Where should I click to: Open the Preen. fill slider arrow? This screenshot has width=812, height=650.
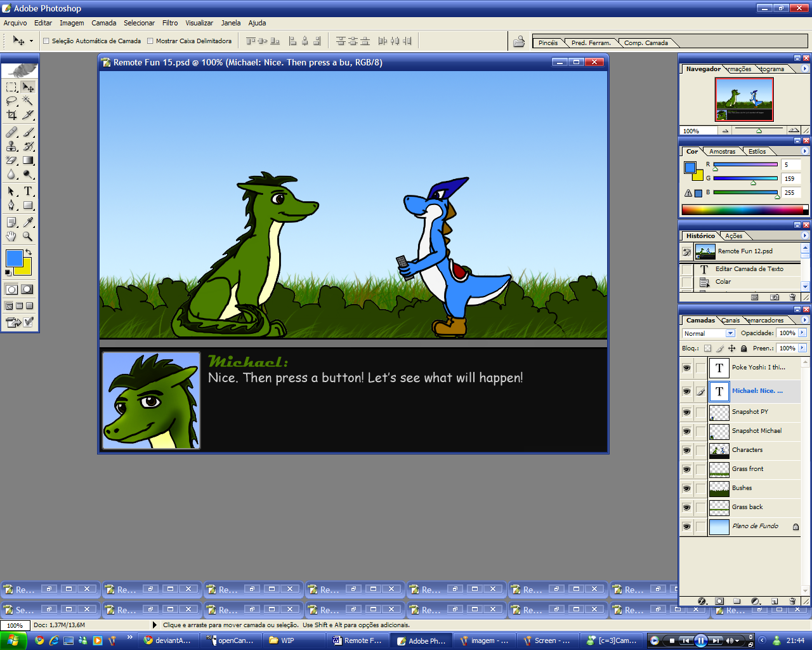[802, 348]
